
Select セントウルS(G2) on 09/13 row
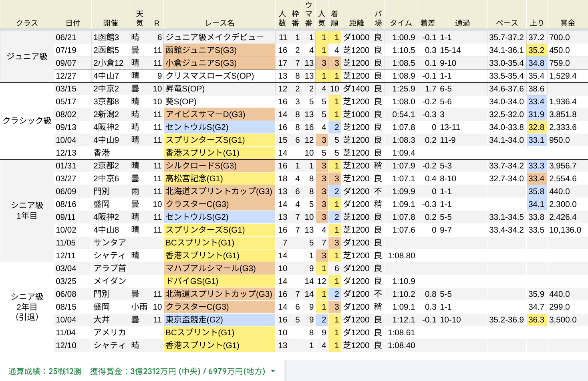[x=219, y=127]
